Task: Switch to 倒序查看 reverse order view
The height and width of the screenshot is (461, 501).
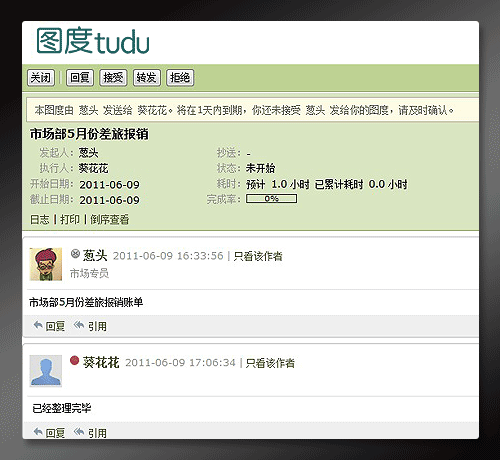Action: [109, 219]
